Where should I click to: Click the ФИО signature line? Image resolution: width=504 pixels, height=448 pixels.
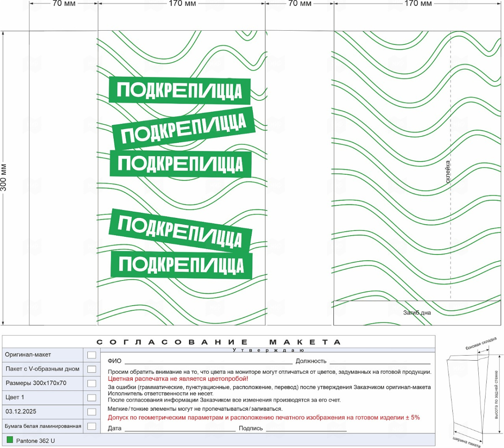pyautogui.click(x=208, y=363)
